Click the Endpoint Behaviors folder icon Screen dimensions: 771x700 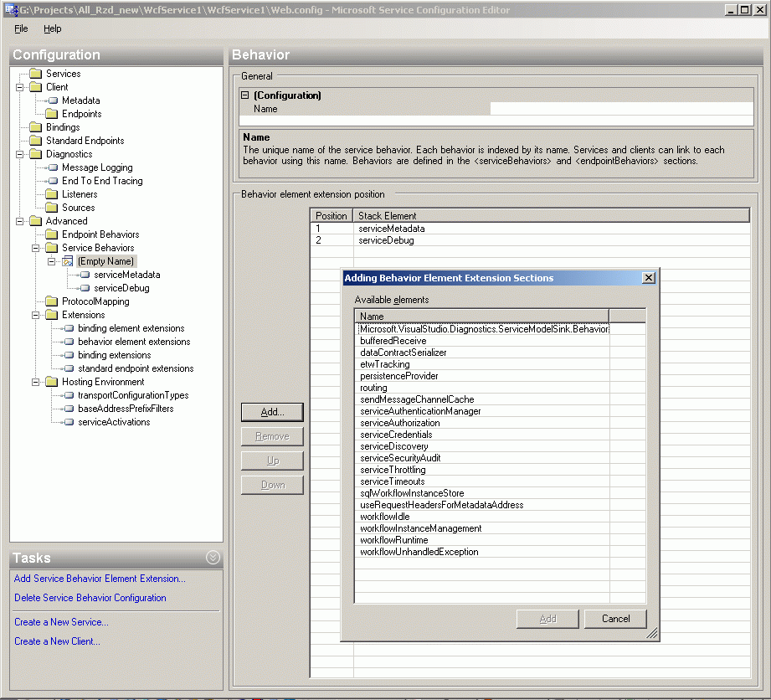52,234
